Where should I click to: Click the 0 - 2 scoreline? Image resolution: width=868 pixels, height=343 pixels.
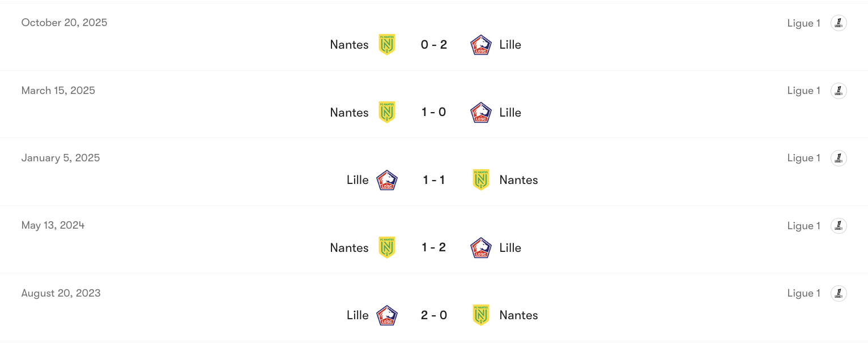click(434, 45)
